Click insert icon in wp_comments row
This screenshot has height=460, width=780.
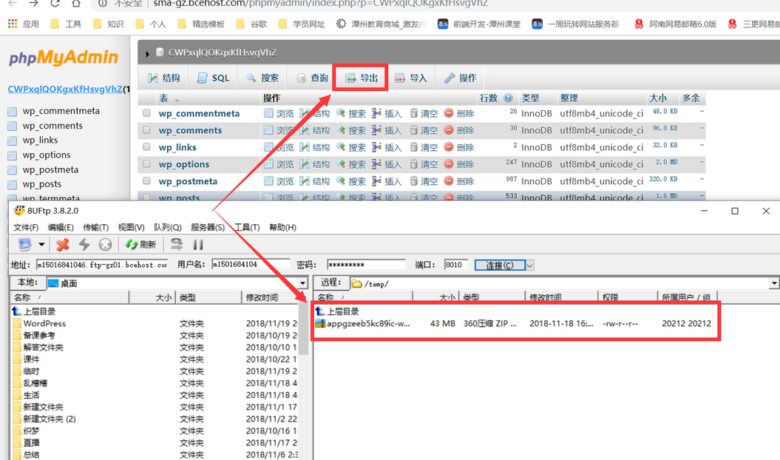tap(377, 130)
